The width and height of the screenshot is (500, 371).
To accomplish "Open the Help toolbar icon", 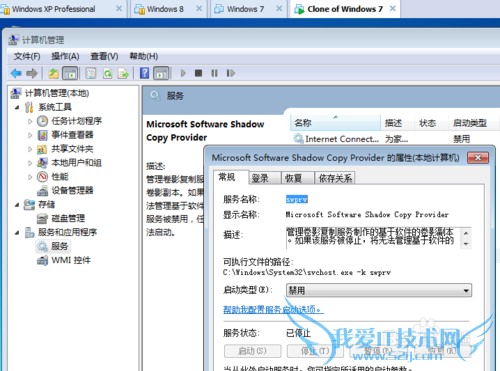I will (x=144, y=73).
